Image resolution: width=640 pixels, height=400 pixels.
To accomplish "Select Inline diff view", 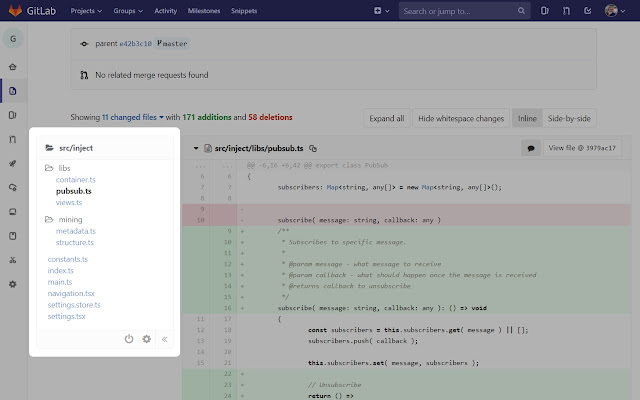I will (x=527, y=118).
